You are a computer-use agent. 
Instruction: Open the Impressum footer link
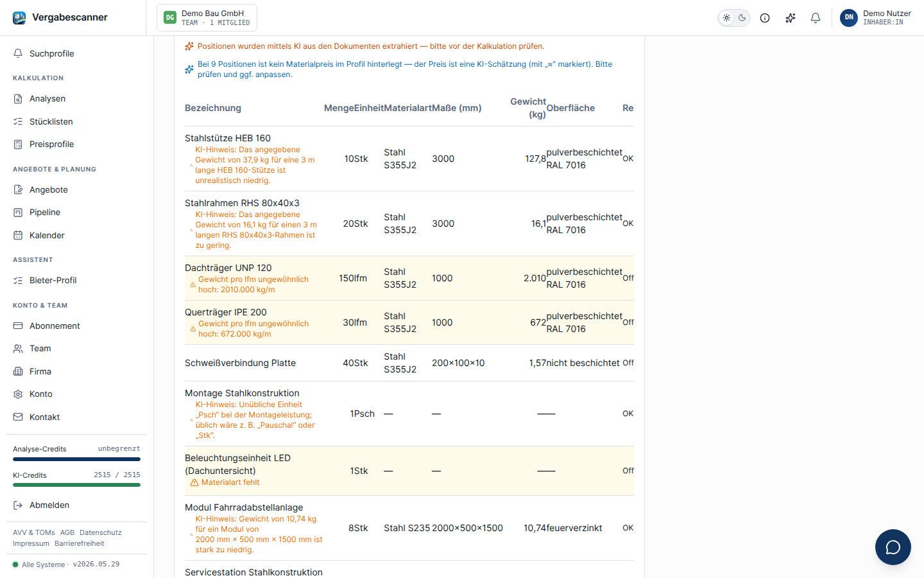tap(31, 543)
